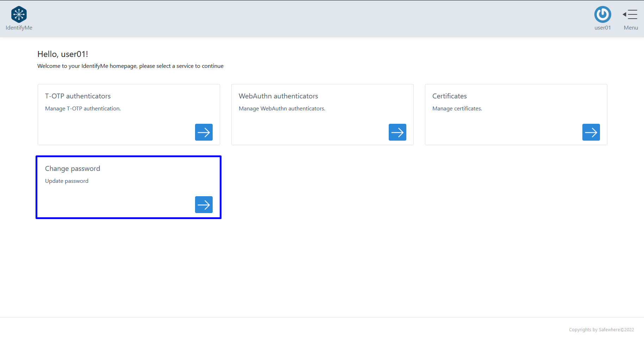Image resolution: width=644 pixels, height=340 pixels.
Task: Click the user01 username label
Action: (x=602, y=28)
